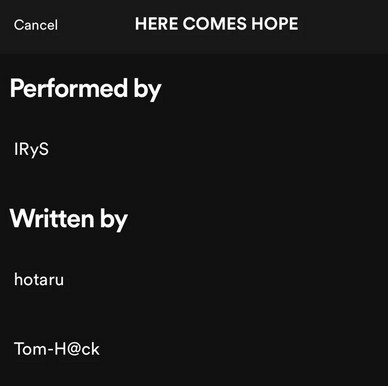Choose hotaru in the Written by list
The width and height of the screenshot is (388, 386).
pos(39,279)
